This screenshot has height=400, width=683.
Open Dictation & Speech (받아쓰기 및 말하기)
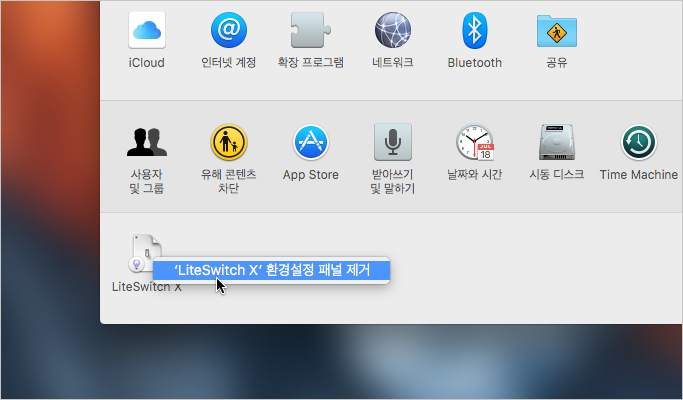(x=392, y=142)
